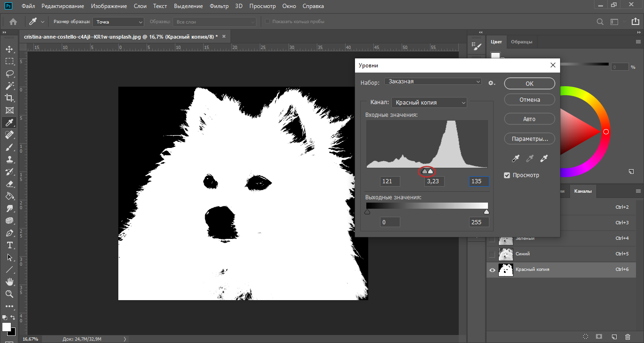The image size is (644, 343).
Task: Click the black point eyedropper in Levels
Action: point(515,159)
